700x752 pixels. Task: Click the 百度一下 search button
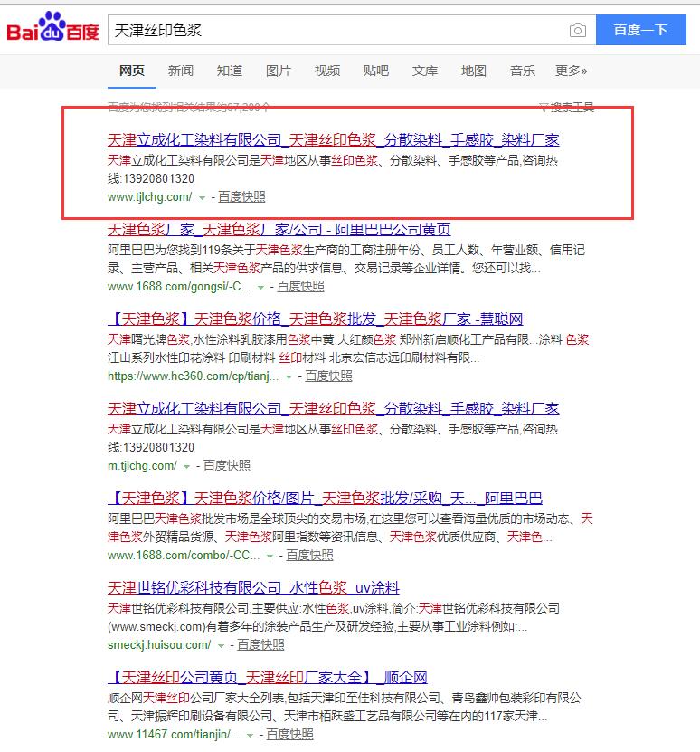tap(641, 30)
